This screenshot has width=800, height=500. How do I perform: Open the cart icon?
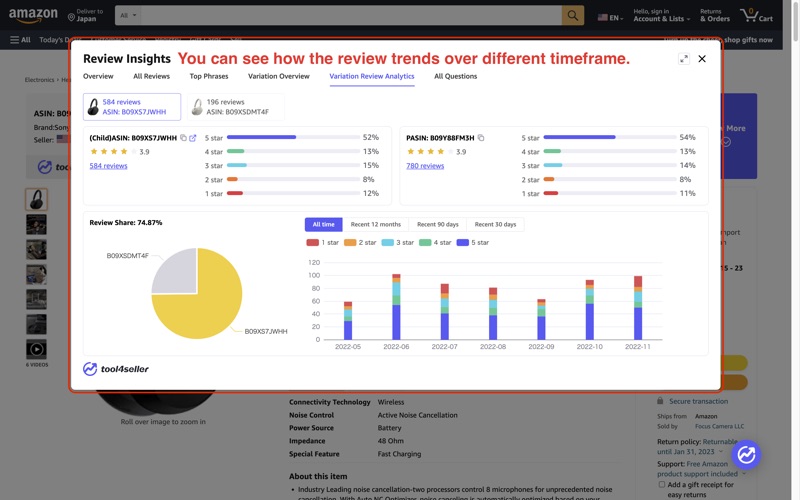756,15
